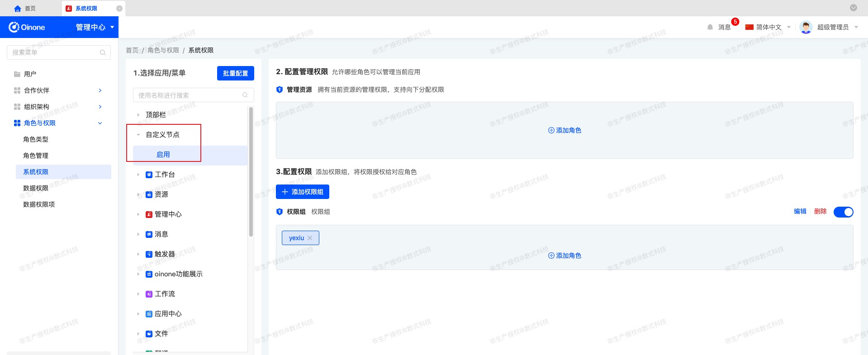Expand the 文件 tree node
The height and width of the screenshot is (355, 868).
coord(138,334)
